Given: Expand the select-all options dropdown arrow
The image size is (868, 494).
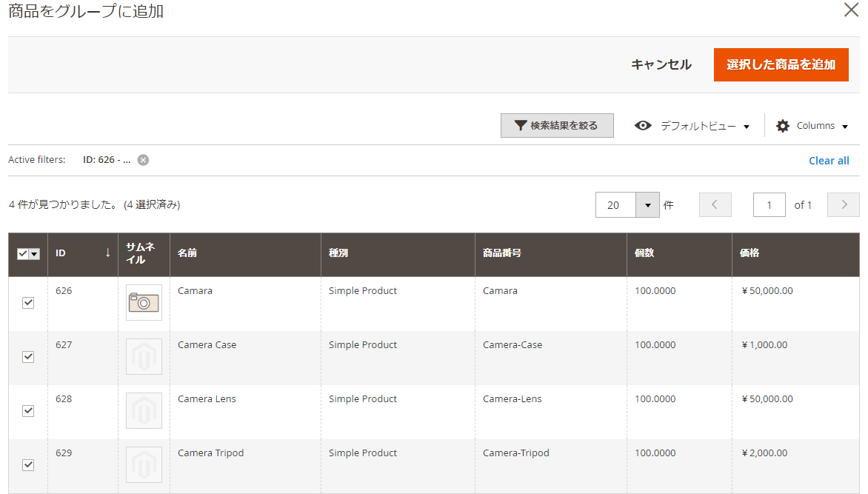Looking at the screenshot, I should [33, 253].
